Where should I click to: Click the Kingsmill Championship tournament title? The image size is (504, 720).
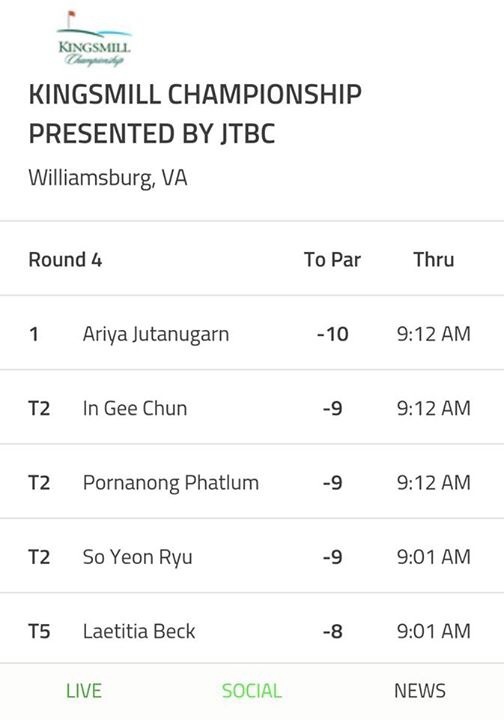pyautogui.click(x=195, y=114)
